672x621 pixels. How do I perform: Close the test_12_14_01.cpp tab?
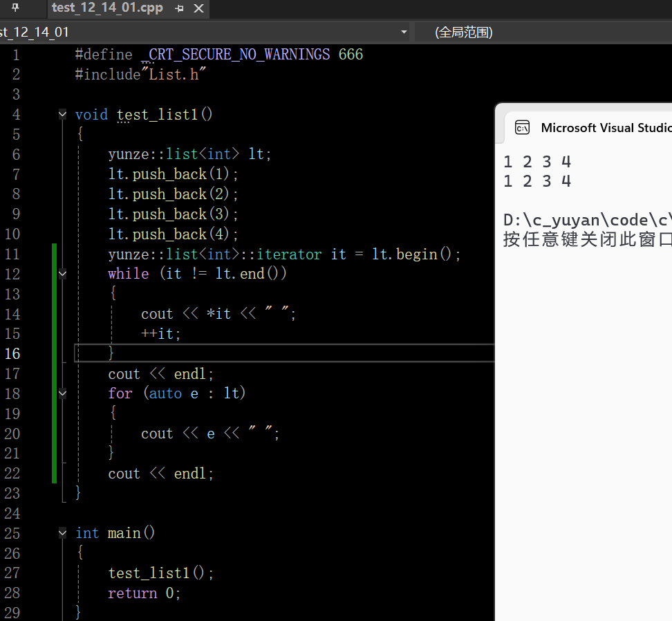click(x=198, y=8)
